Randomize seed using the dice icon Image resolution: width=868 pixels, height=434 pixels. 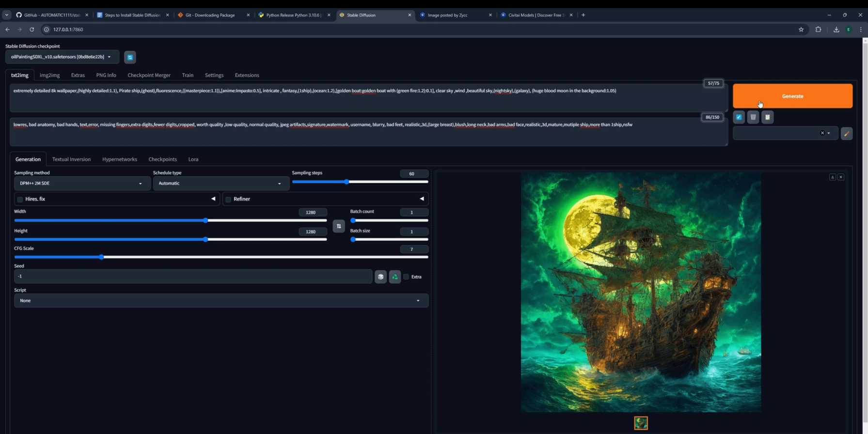pyautogui.click(x=380, y=277)
